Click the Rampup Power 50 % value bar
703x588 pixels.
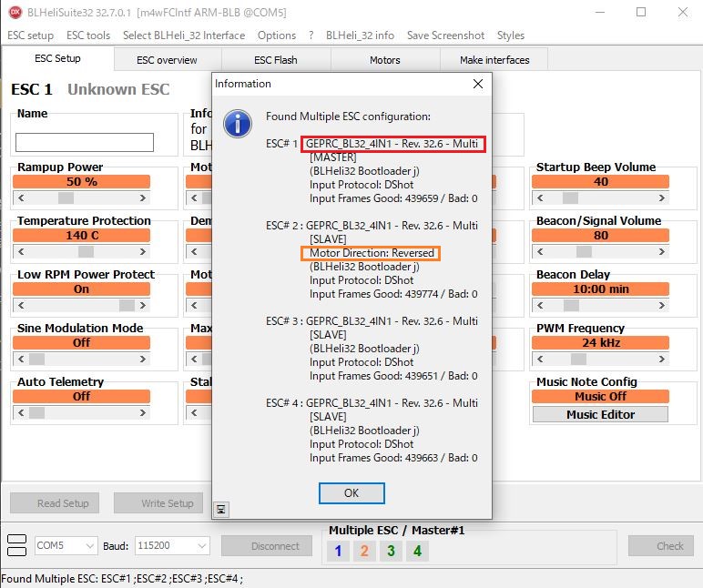(x=82, y=182)
